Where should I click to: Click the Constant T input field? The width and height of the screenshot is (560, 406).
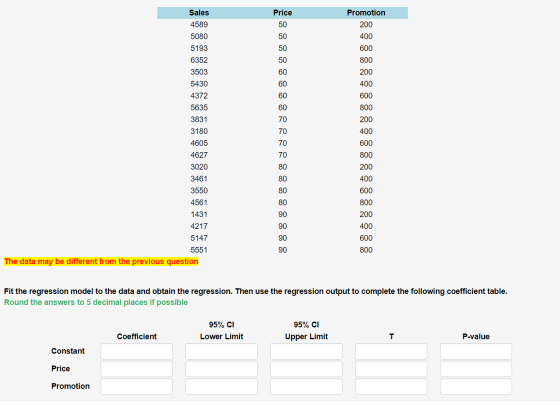pos(391,351)
